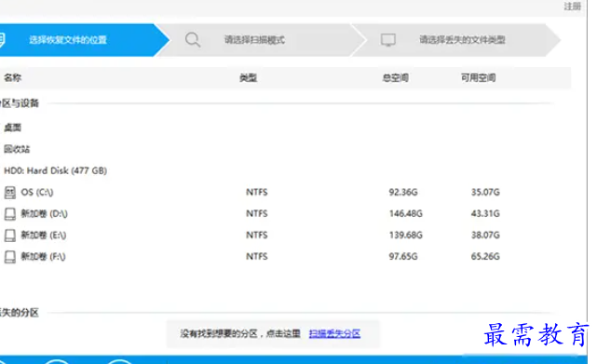The width and height of the screenshot is (597, 364).
Task: Click the 38.07G free space value
Action: [x=485, y=235]
